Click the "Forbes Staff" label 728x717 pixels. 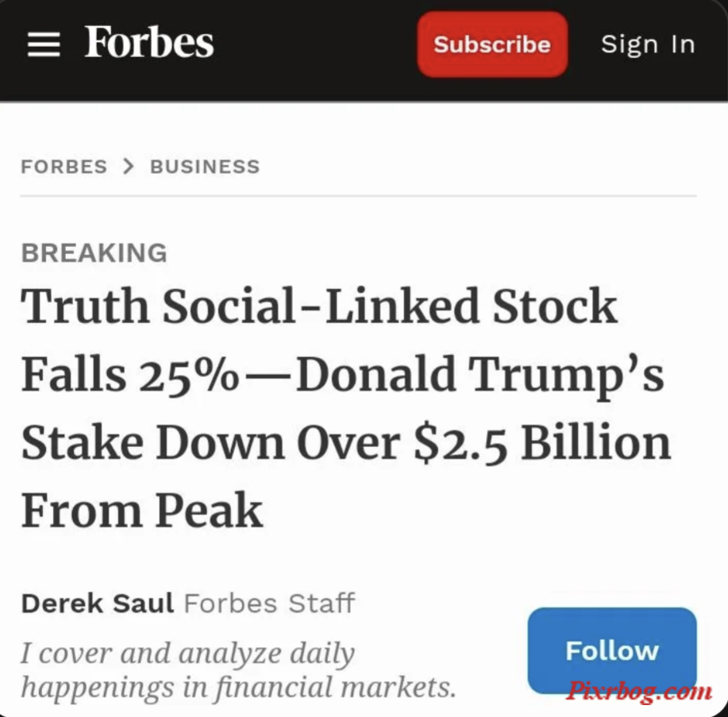[x=269, y=603]
